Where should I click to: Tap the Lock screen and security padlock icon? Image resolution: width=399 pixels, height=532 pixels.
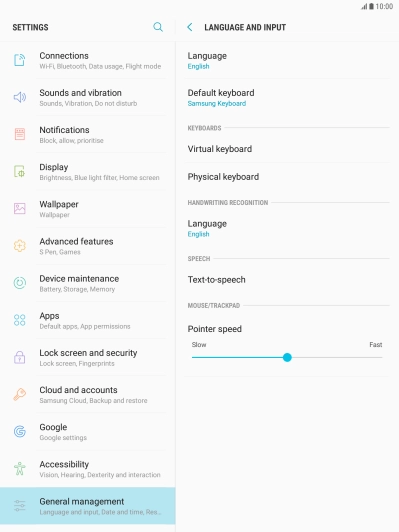(20, 357)
